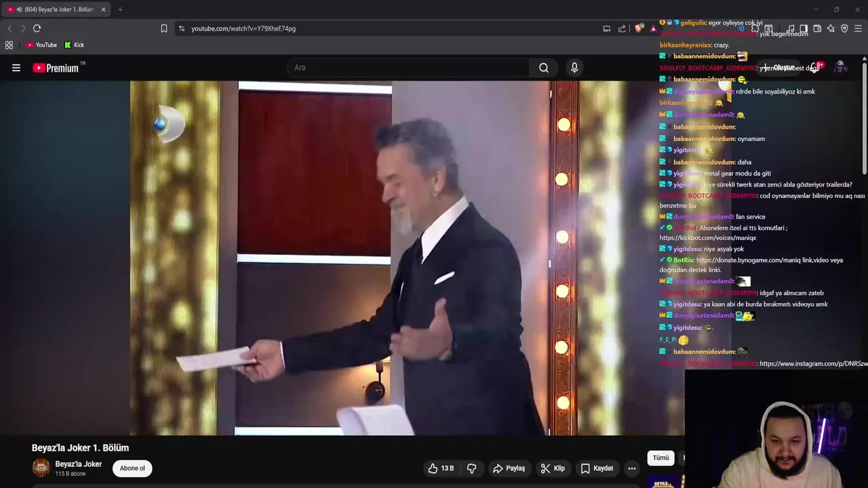Open the Kick bookmark

pyautogui.click(x=75, y=45)
